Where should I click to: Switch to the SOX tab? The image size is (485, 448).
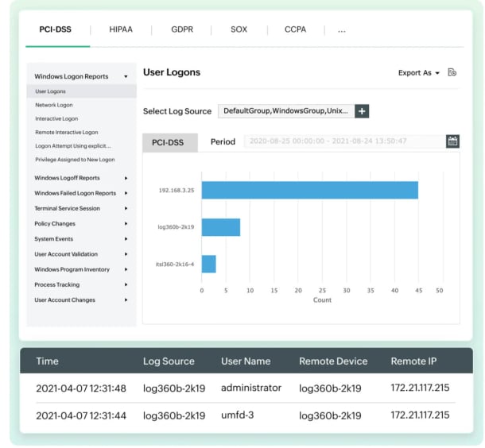pos(239,29)
